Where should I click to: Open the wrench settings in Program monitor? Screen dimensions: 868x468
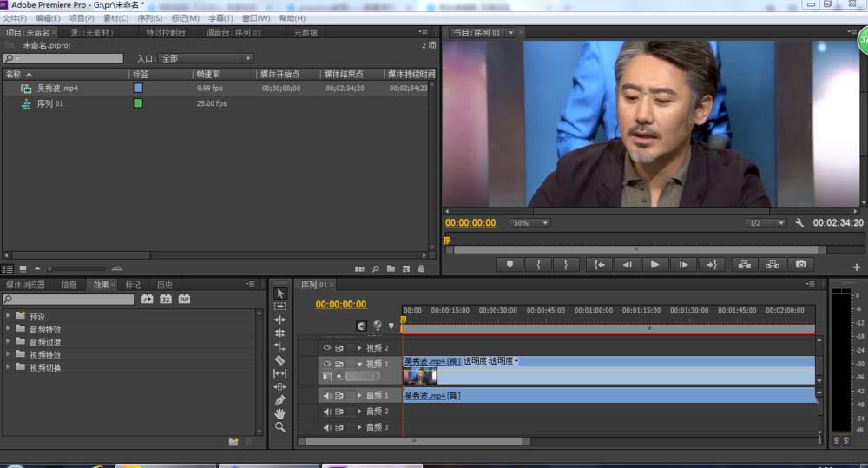(799, 222)
